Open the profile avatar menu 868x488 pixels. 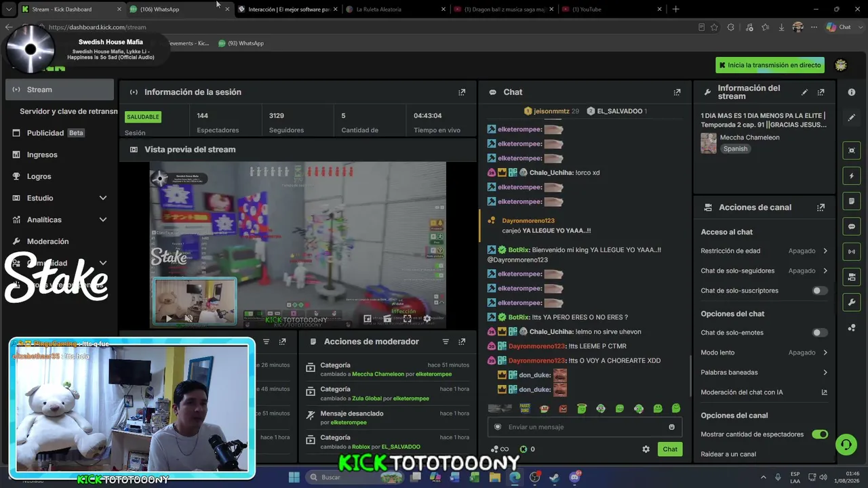[x=841, y=65]
